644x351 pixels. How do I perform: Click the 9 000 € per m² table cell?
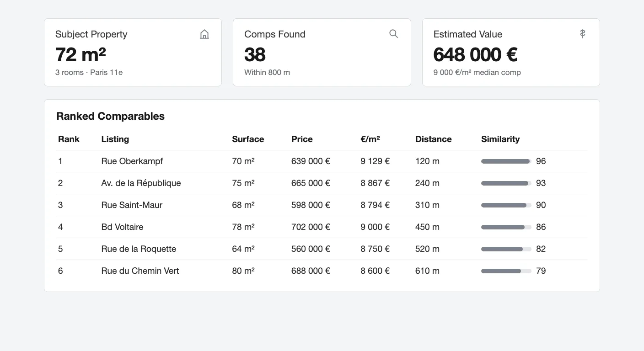tap(375, 227)
